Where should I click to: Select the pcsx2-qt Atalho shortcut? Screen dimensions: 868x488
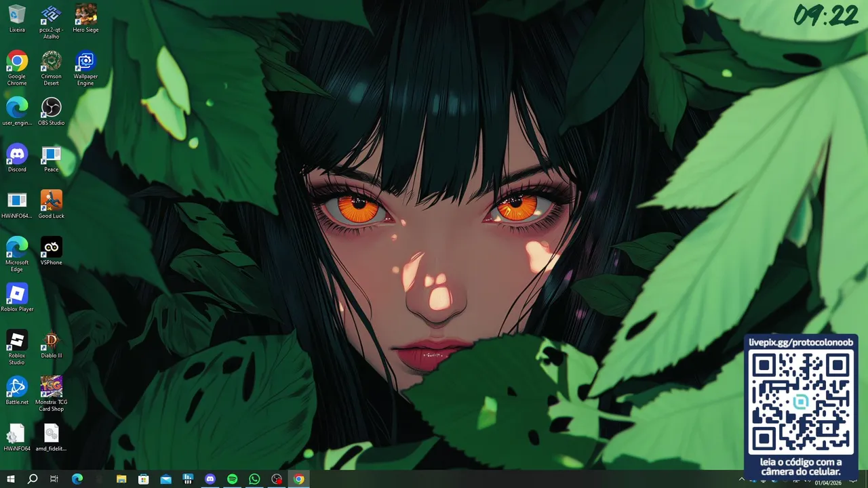tap(51, 22)
